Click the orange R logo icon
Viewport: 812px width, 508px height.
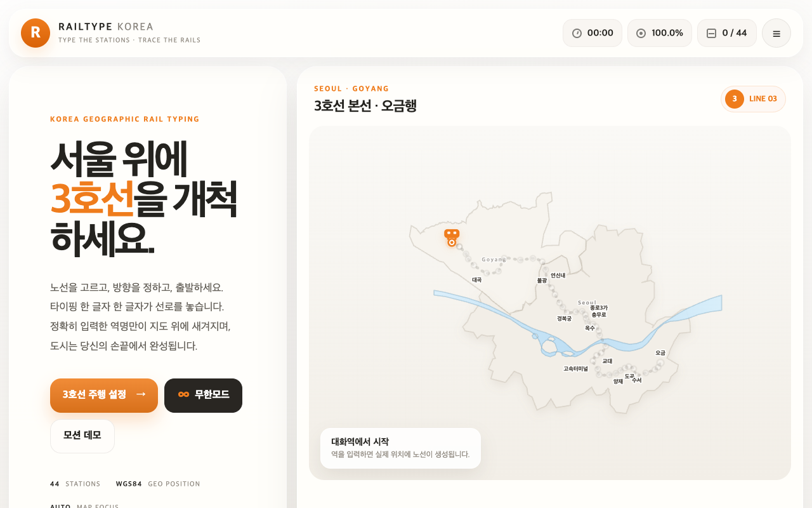pos(36,33)
